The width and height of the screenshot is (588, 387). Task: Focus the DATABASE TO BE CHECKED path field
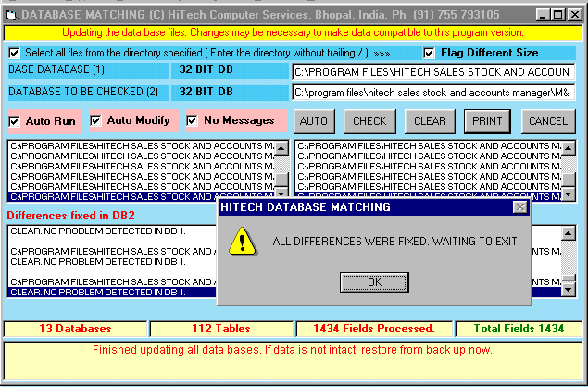pos(433,93)
